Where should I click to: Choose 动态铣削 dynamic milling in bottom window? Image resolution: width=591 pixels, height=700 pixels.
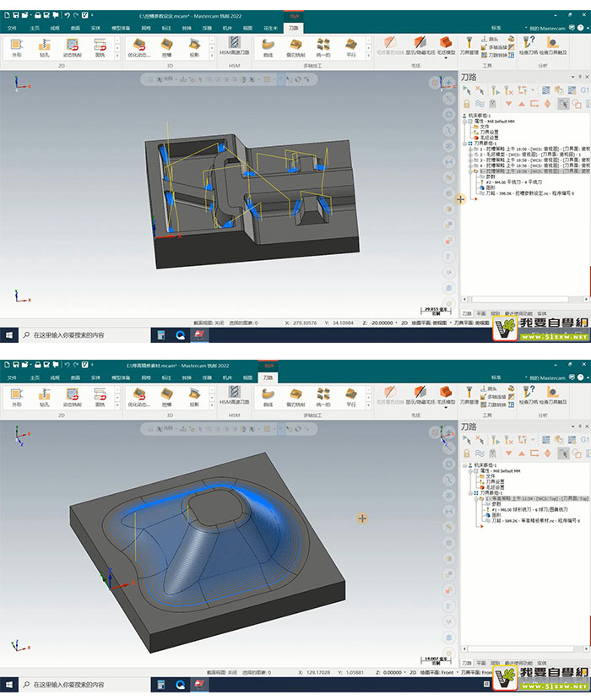[x=72, y=398]
